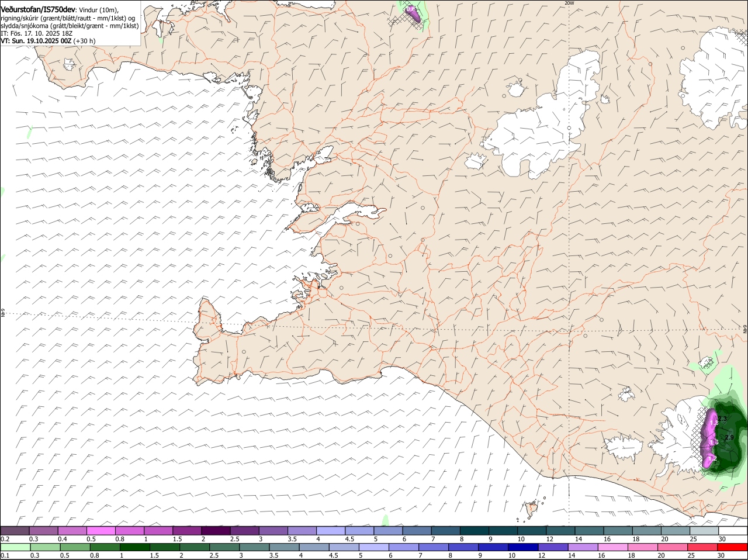Click the small island group off the south coast

point(532,509)
